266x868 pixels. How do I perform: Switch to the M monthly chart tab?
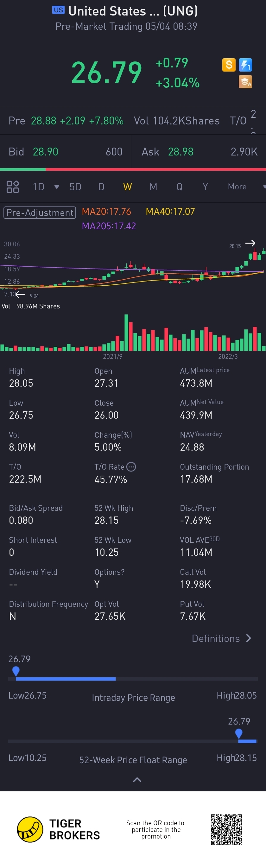(153, 187)
